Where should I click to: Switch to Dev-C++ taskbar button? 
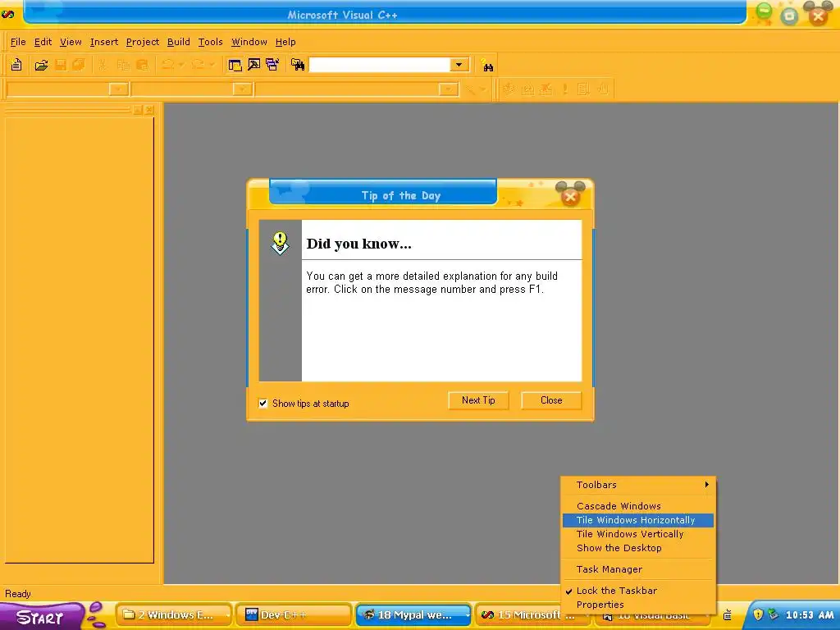pos(294,615)
